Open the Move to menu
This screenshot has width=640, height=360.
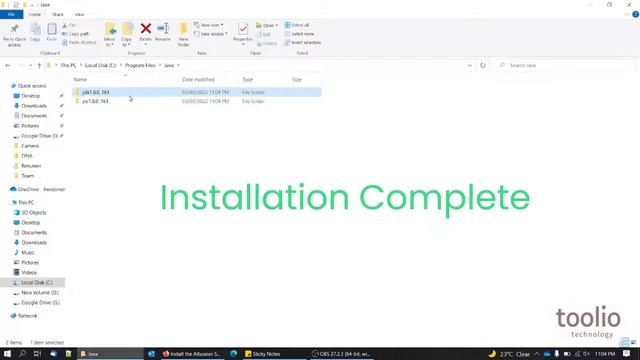[x=109, y=35]
